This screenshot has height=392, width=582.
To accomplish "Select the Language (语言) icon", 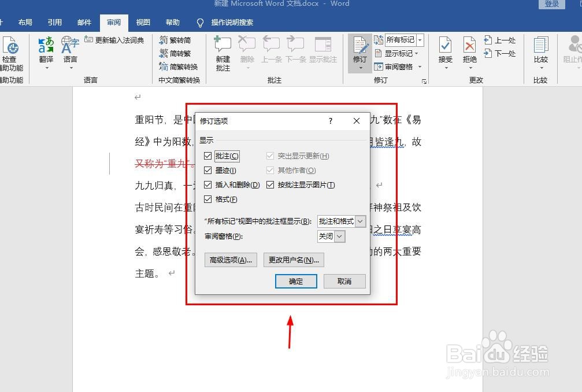I will (69, 51).
